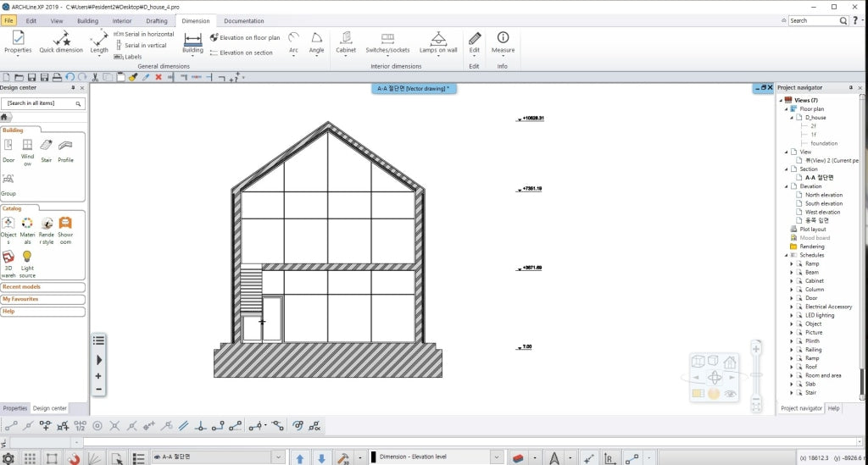
Task: Select the Length dimension tool
Action: (x=99, y=42)
